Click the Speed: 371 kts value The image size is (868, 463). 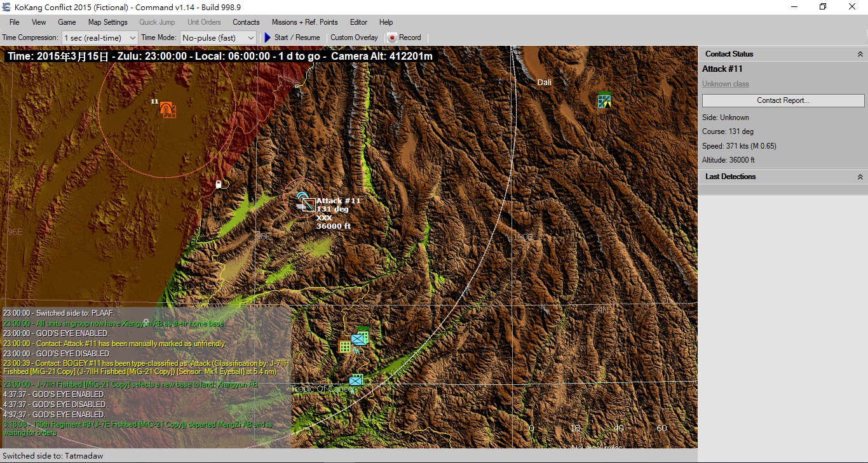(739, 146)
